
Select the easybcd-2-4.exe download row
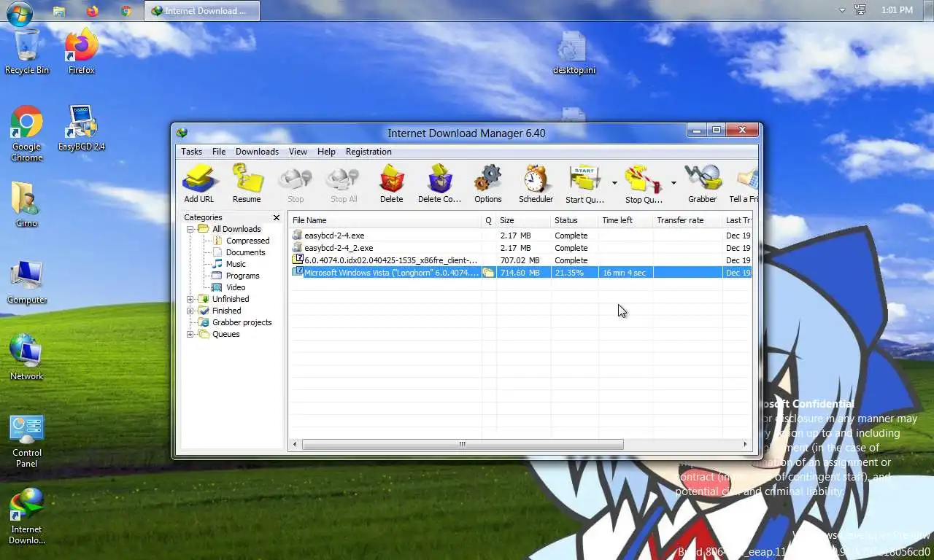pyautogui.click(x=521, y=236)
